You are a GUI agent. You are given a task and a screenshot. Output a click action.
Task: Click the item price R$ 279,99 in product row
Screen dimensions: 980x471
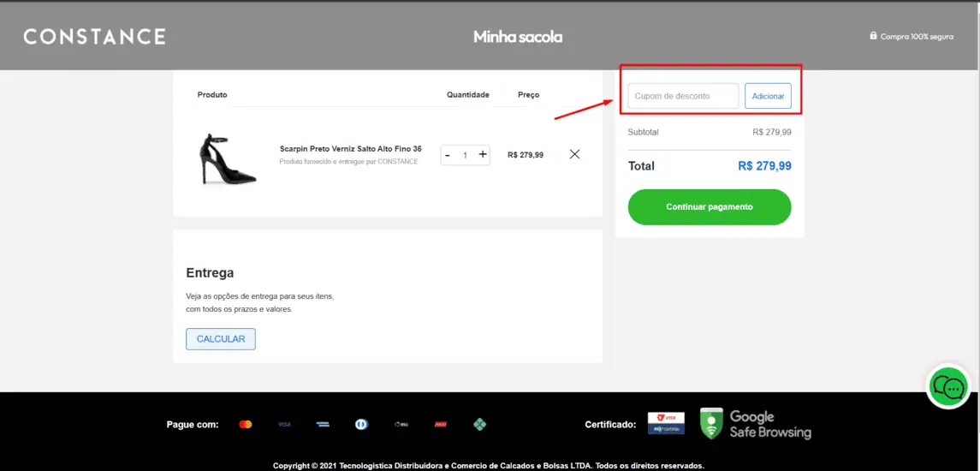pyautogui.click(x=526, y=155)
